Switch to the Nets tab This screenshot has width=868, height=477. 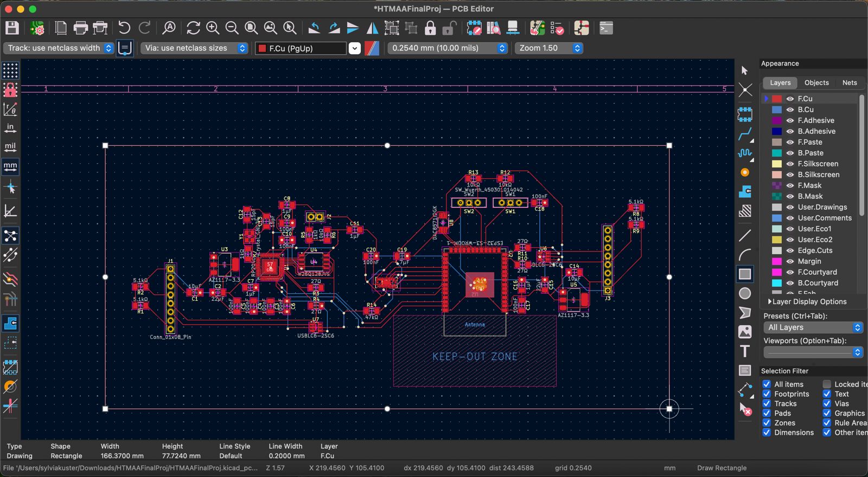(850, 83)
